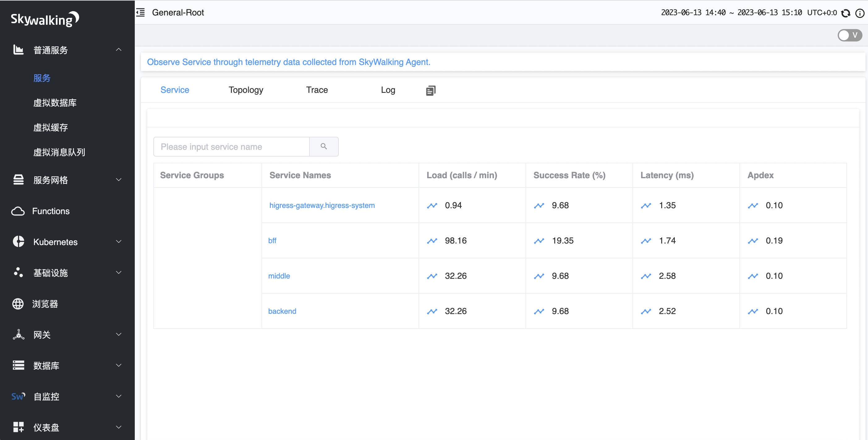This screenshot has height=440, width=868.
Task: Open the bff service link
Action: tap(272, 241)
